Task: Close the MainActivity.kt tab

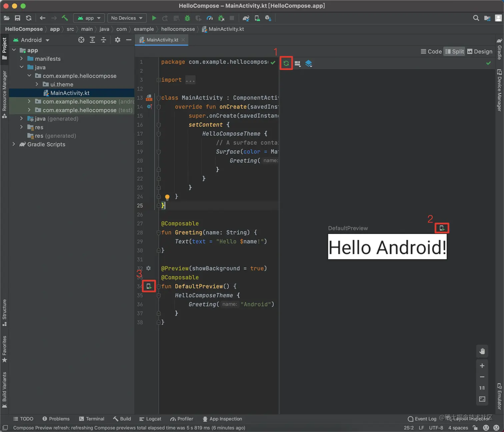Action: click(183, 40)
